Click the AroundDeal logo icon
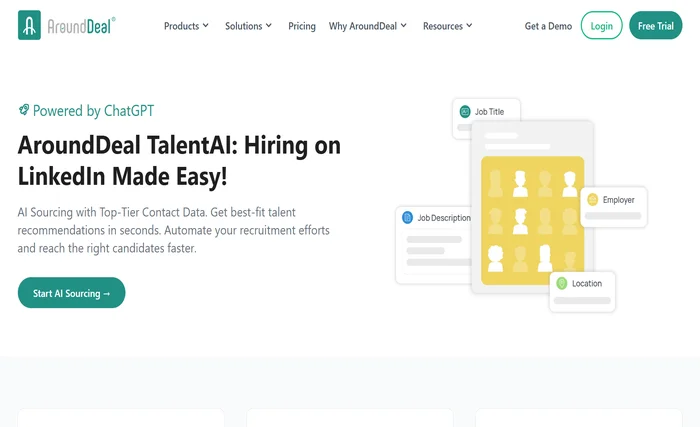This screenshot has width=700, height=427. 29,25
